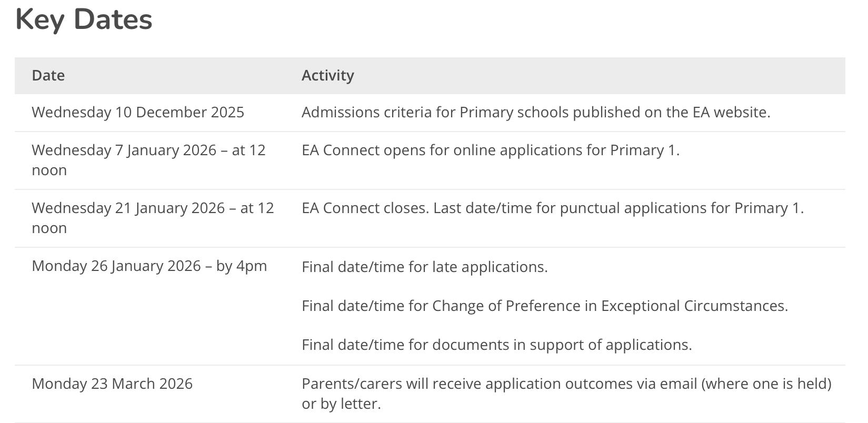Select the Date column header

(48, 75)
